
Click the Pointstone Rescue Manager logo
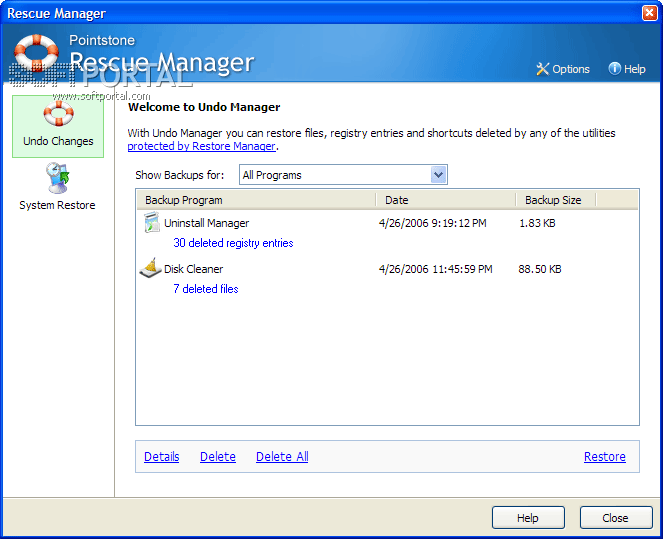(36, 52)
